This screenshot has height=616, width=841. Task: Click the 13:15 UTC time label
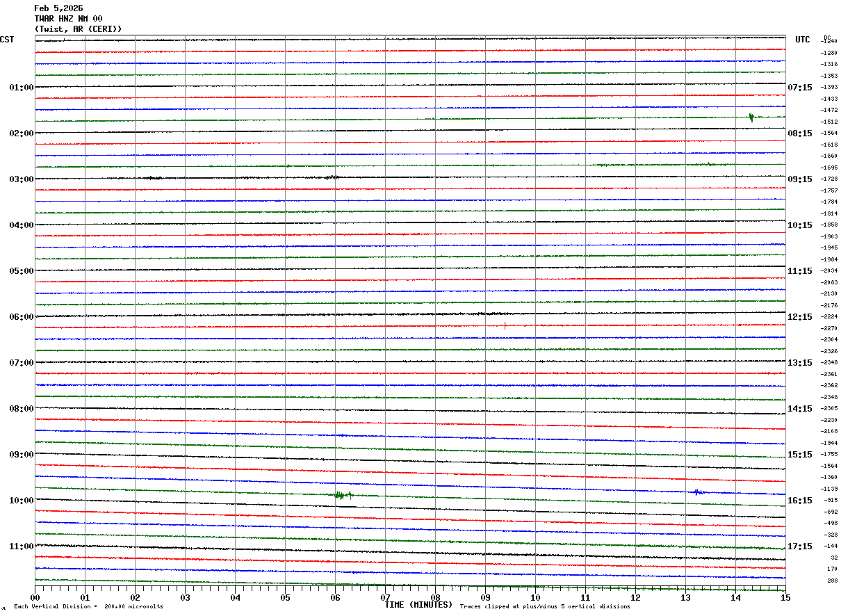800,363
